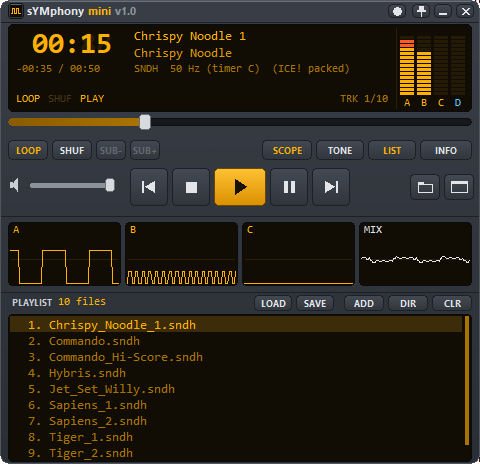
Task: Click the channel C scope display
Action: click(x=299, y=254)
